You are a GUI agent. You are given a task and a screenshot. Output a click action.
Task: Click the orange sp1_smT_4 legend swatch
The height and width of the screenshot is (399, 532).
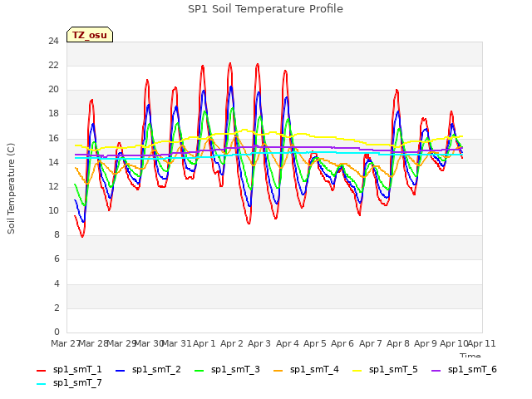(278, 371)
